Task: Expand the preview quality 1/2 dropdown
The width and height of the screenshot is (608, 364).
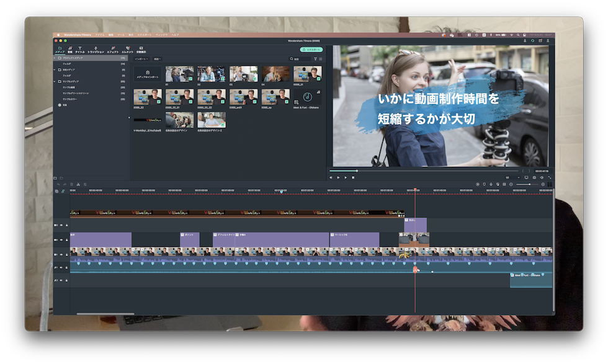Action: pos(509,177)
